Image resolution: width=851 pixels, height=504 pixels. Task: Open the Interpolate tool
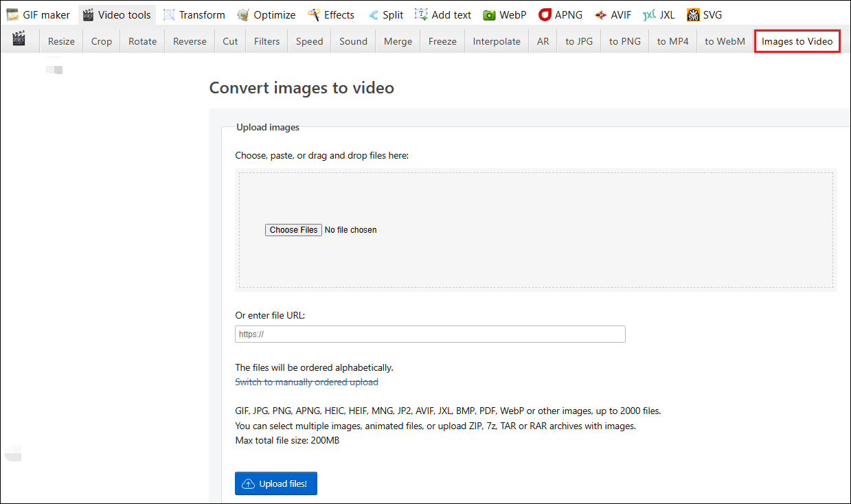[496, 41]
